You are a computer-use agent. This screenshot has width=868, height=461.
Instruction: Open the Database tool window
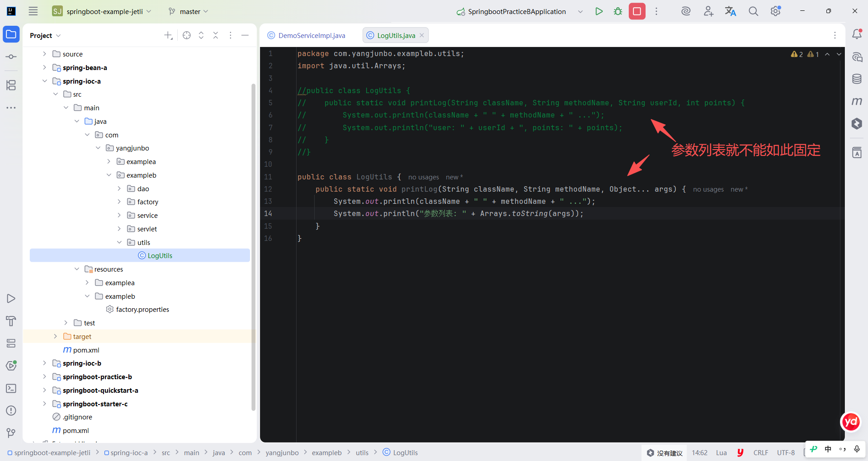tap(857, 79)
